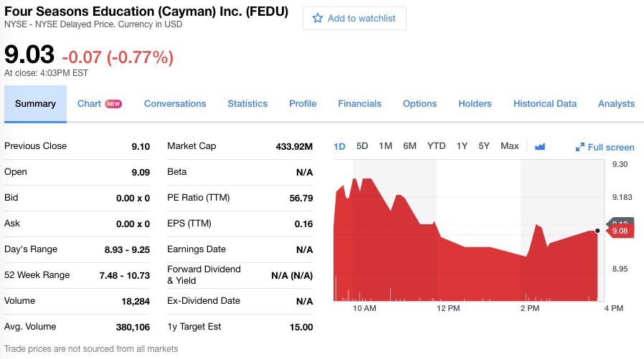Show the 1Y chart range

tap(462, 146)
